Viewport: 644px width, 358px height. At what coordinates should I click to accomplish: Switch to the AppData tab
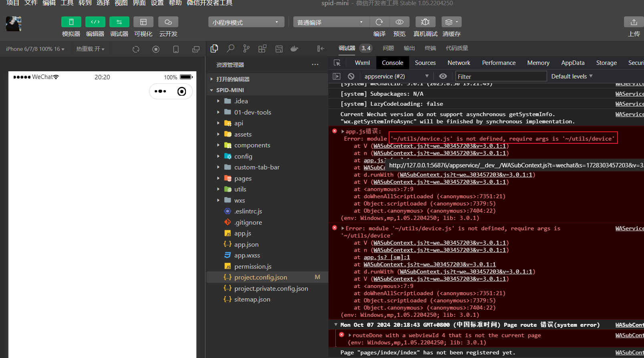(x=573, y=63)
